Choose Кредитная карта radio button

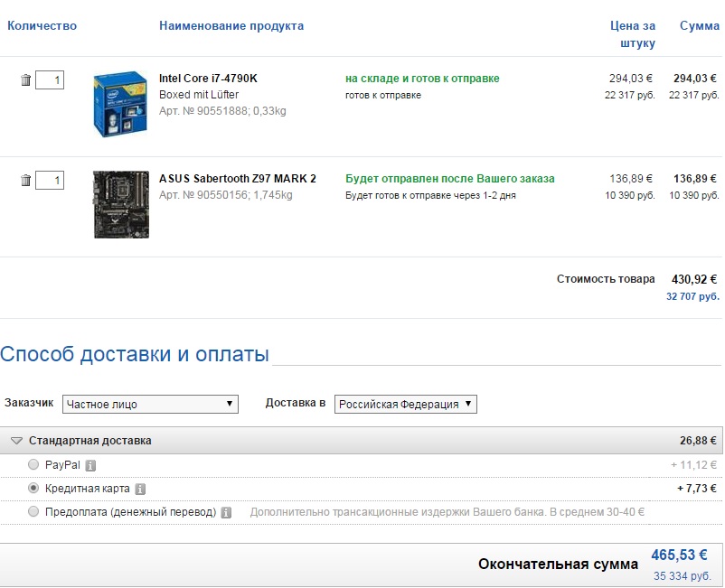33,489
